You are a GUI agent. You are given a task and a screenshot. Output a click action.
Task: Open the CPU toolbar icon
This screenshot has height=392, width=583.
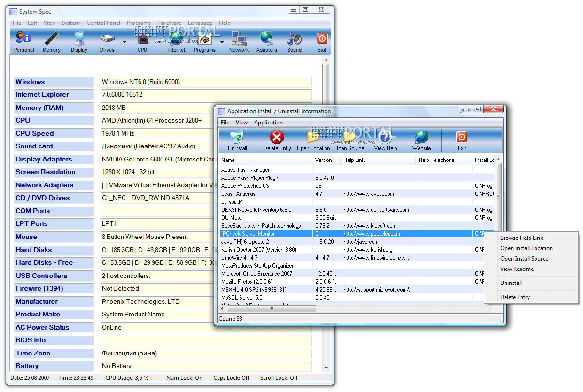point(142,42)
